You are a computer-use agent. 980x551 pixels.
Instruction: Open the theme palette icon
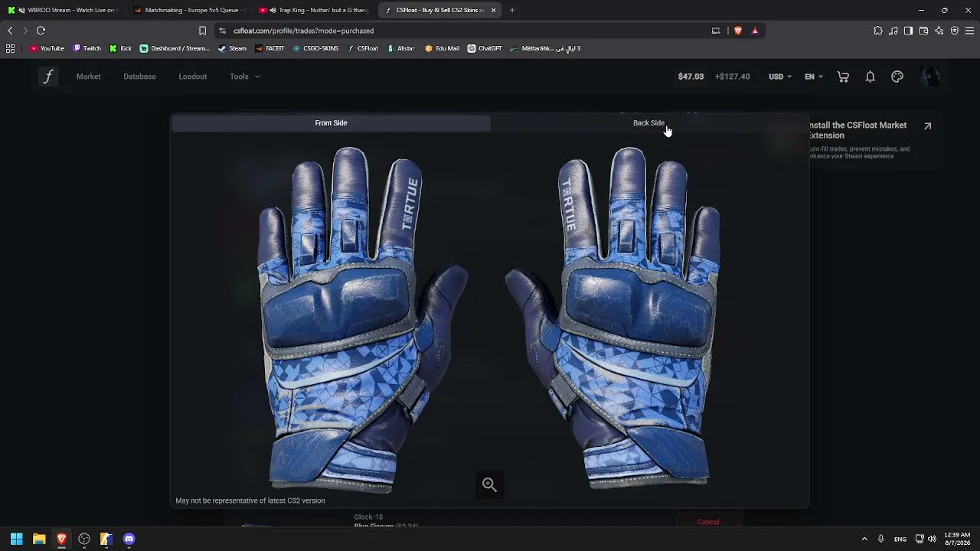click(x=897, y=77)
